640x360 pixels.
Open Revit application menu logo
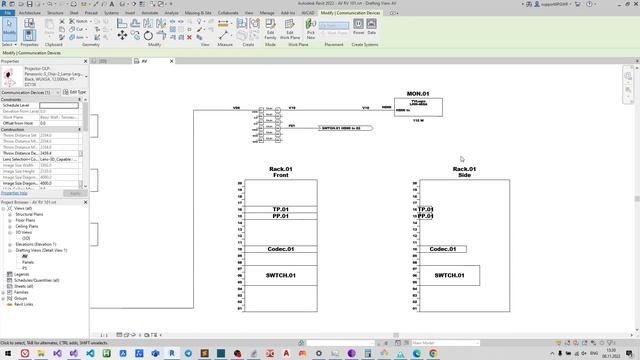pyautogui.click(x=4, y=4)
